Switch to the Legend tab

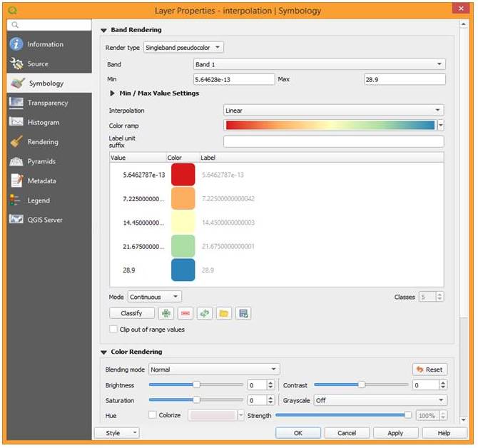tap(49, 200)
